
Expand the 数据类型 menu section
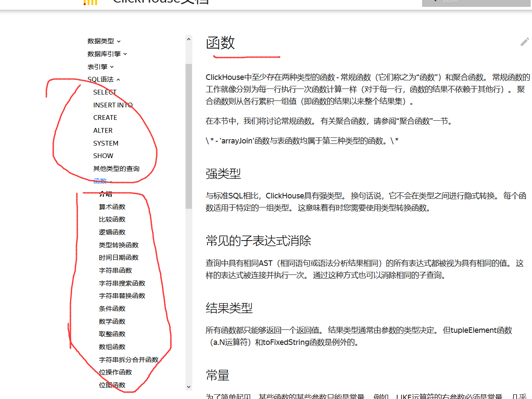point(104,41)
